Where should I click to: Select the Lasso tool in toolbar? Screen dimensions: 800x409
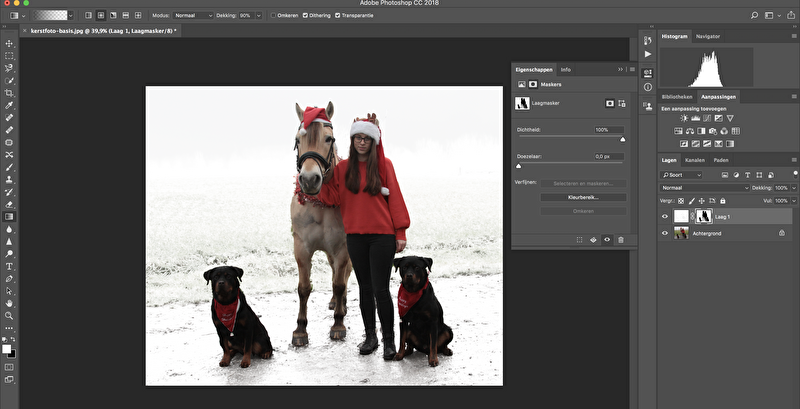point(9,68)
